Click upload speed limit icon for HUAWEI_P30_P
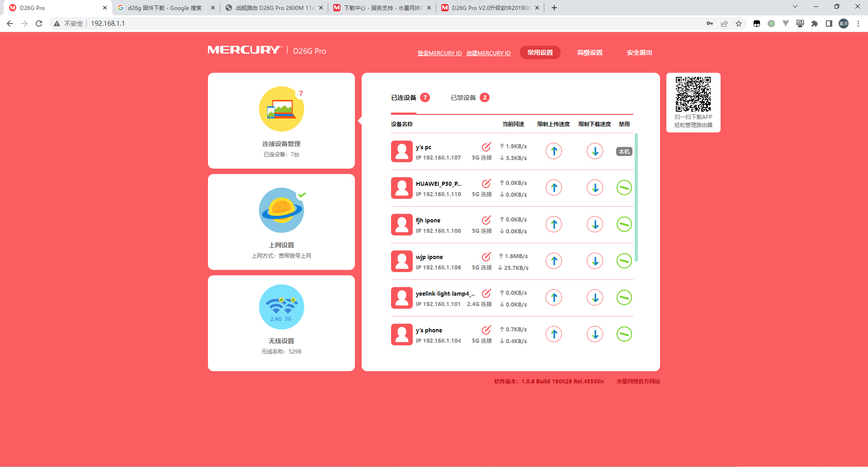The image size is (868, 467). pos(554,188)
